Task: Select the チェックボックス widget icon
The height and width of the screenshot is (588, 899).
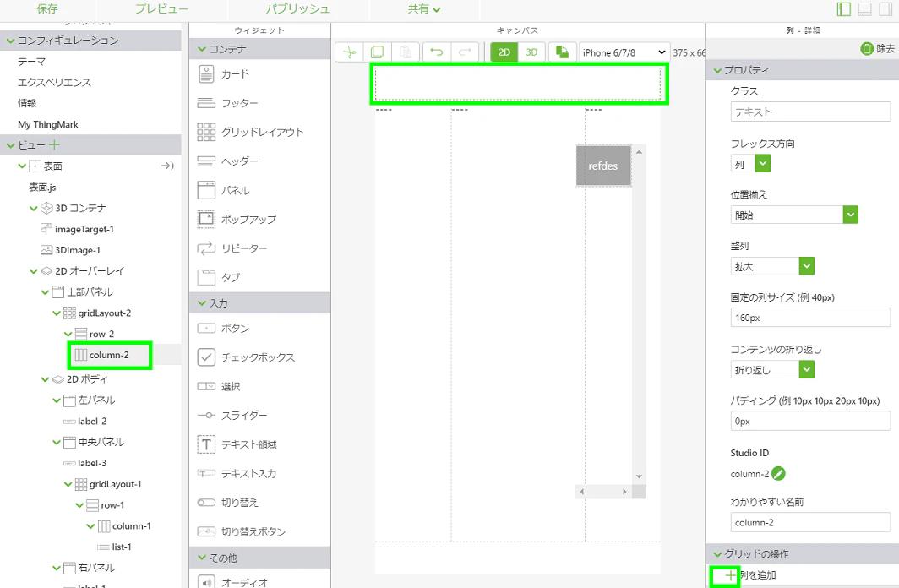Action: pyautogui.click(x=206, y=357)
